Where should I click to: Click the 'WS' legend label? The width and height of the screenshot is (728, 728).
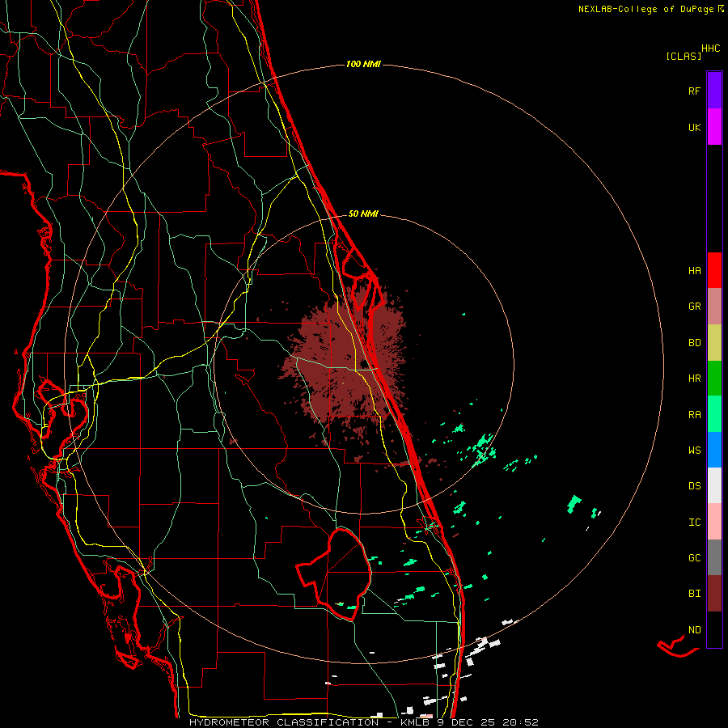click(694, 450)
